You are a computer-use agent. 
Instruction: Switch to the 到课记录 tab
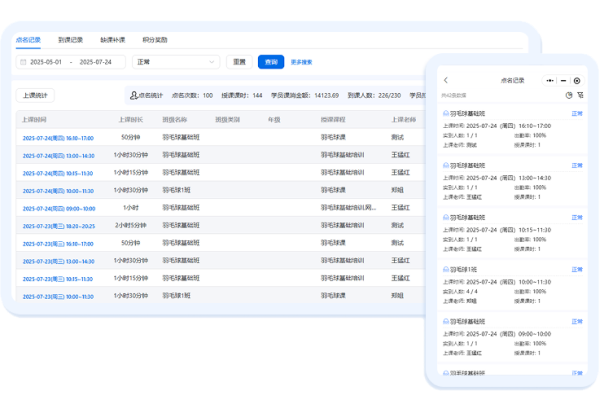(x=70, y=39)
